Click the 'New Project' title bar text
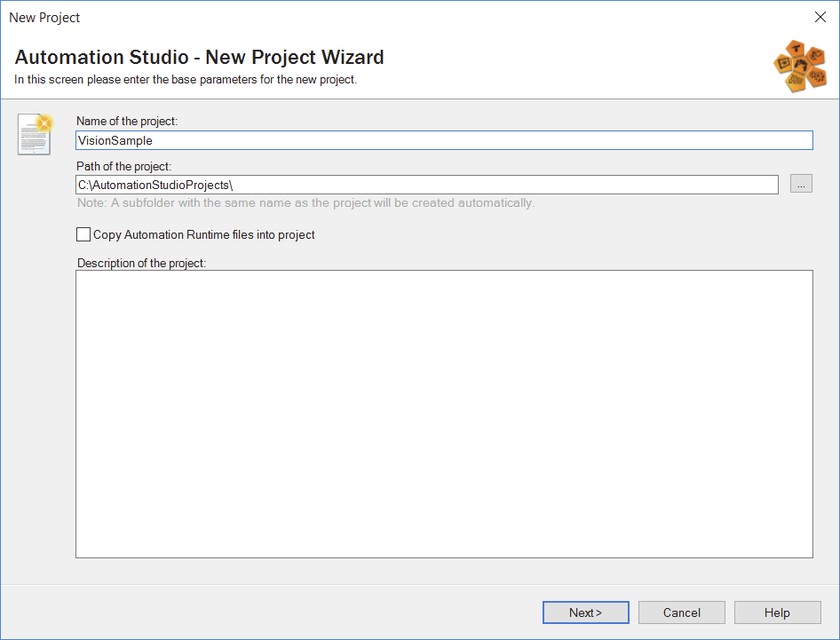The width and height of the screenshot is (840, 640). pos(44,18)
